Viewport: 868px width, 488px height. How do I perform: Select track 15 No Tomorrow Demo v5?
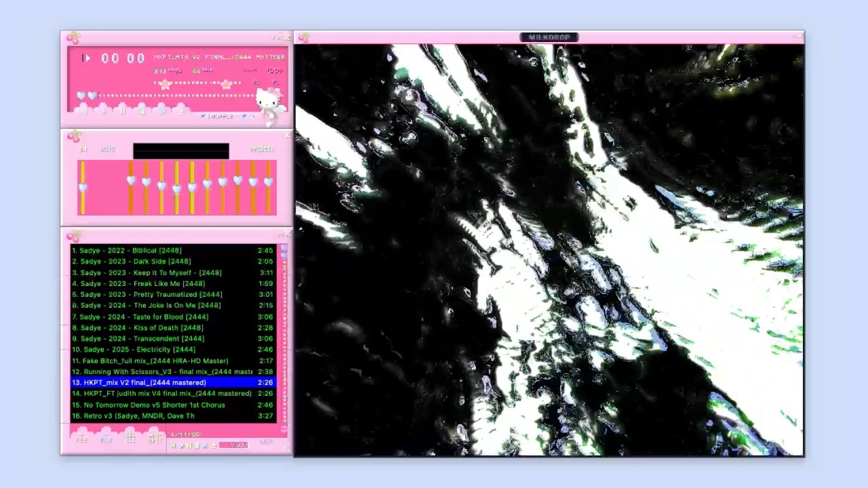173,405
